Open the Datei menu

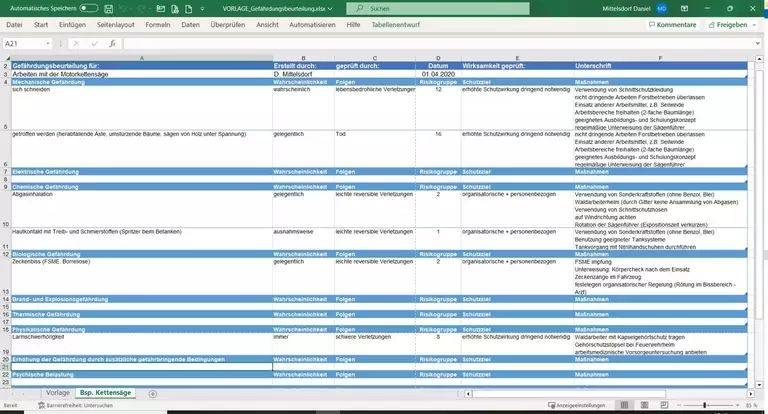14,24
